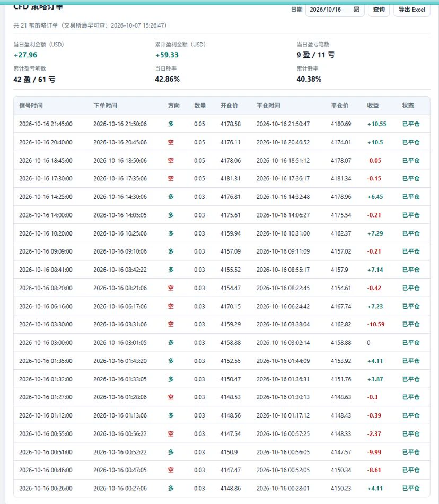This screenshot has width=439, height=504.
Task: Click the 查询 button
Action: (379, 10)
